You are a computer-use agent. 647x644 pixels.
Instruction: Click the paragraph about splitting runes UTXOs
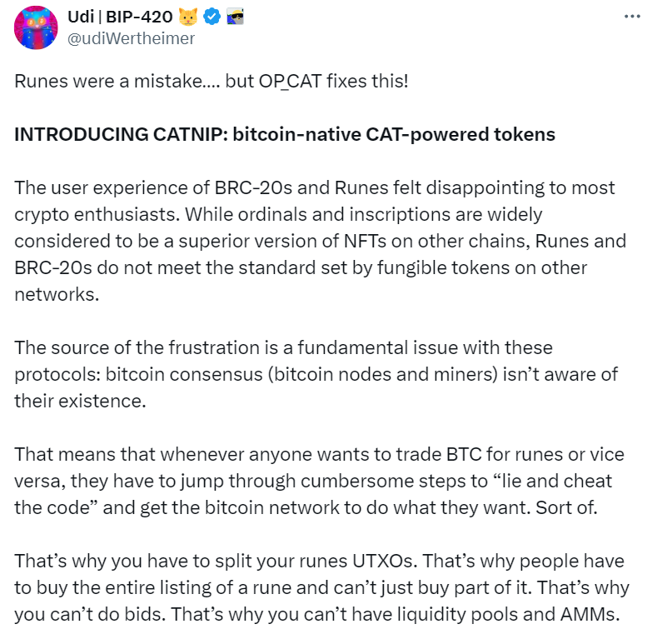tap(315, 587)
